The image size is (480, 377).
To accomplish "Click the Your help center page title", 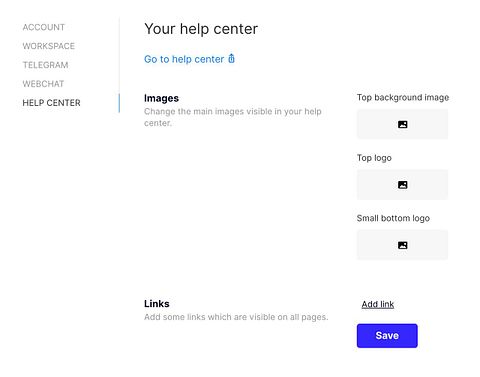I will (x=201, y=29).
